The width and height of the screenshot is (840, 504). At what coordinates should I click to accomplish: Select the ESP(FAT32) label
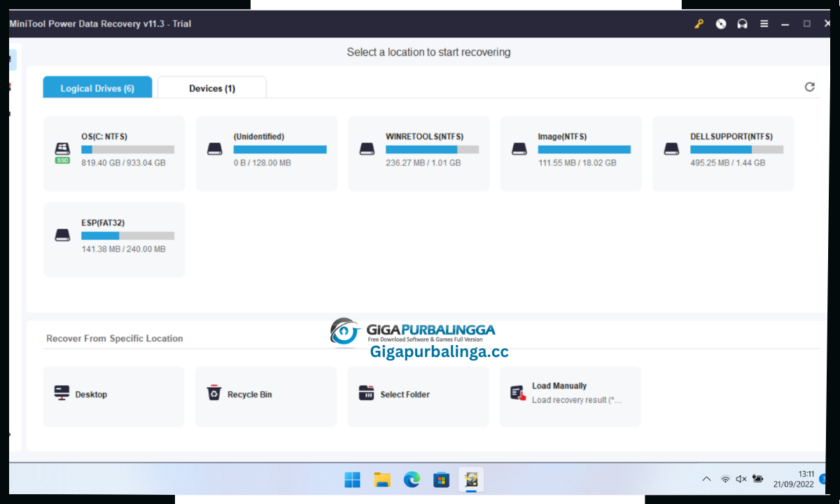click(x=103, y=223)
